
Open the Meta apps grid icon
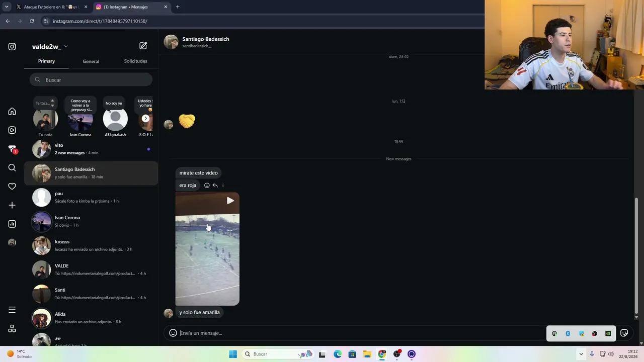click(12, 329)
